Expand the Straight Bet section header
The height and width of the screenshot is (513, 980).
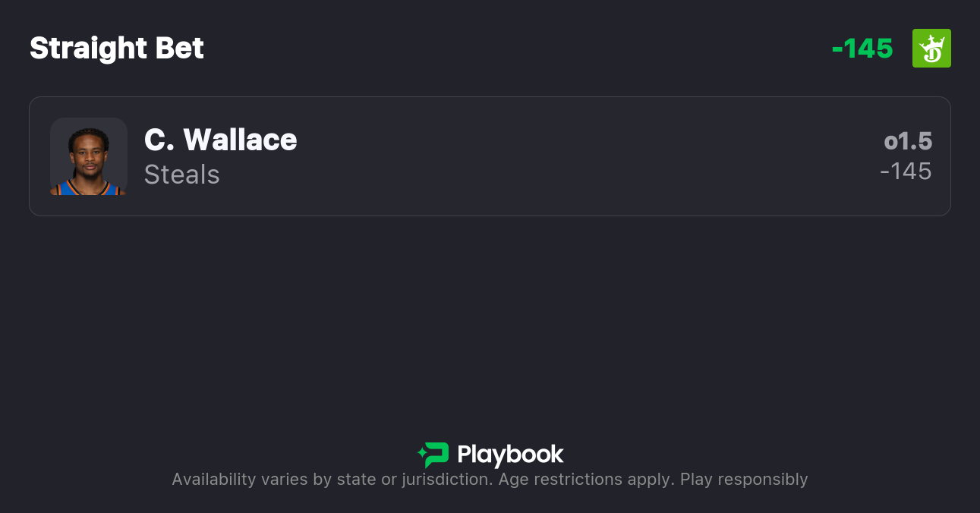click(116, 48)
